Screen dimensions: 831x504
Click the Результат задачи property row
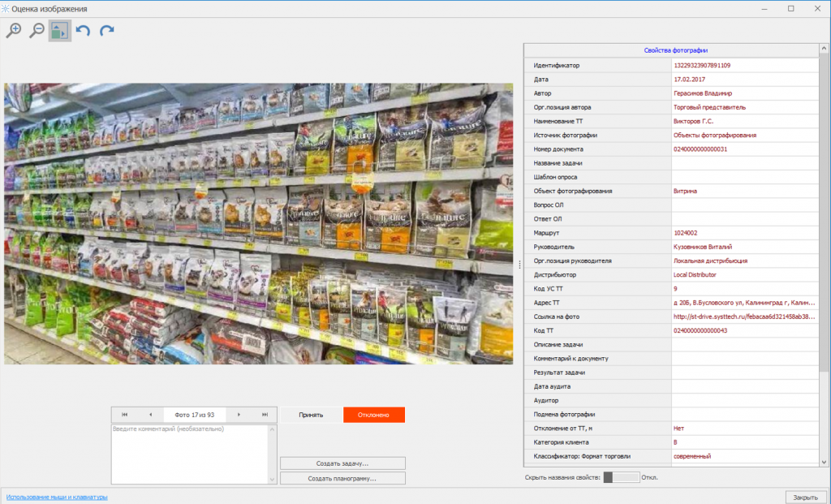click(x=671, y=373)
